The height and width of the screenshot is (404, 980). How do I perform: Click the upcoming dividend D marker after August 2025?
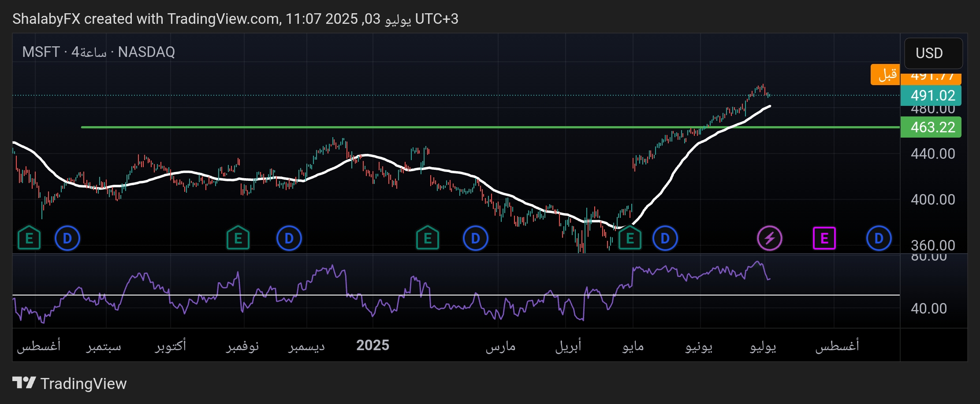point(879,238)
